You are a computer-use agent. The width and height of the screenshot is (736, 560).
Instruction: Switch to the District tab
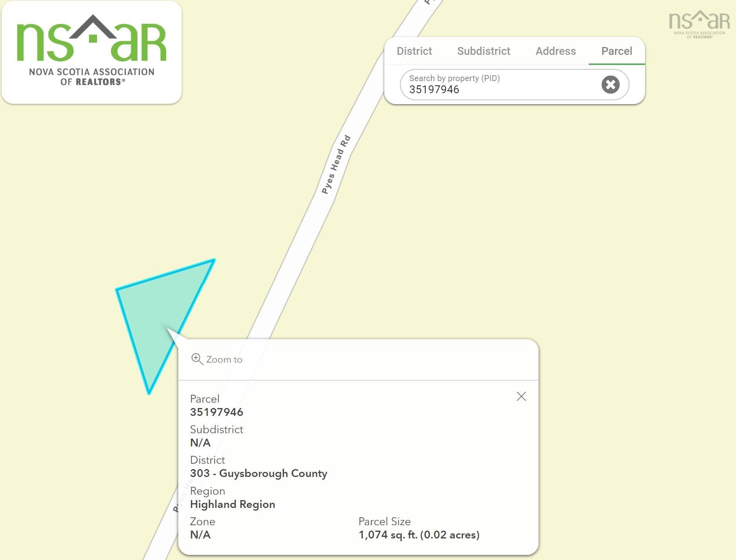(414, 51)
